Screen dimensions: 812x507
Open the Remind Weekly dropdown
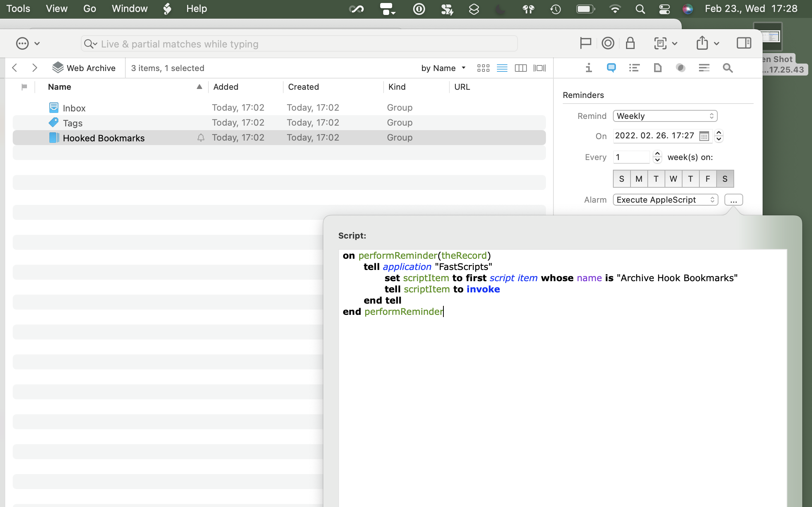[x=665, y=116]
